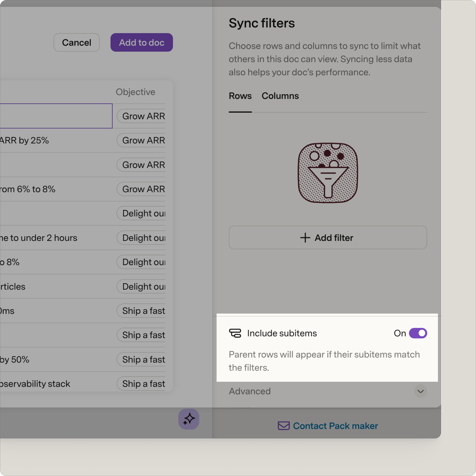Click the 'rticles' row text
This screenshot has height=476, width=476.
[13, 287]
